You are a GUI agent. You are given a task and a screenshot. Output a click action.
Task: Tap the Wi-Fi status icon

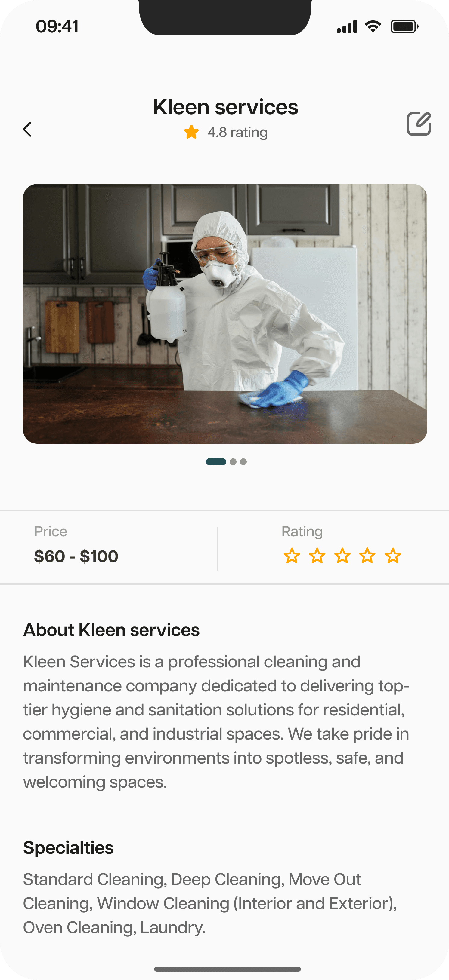coord(373,26)
